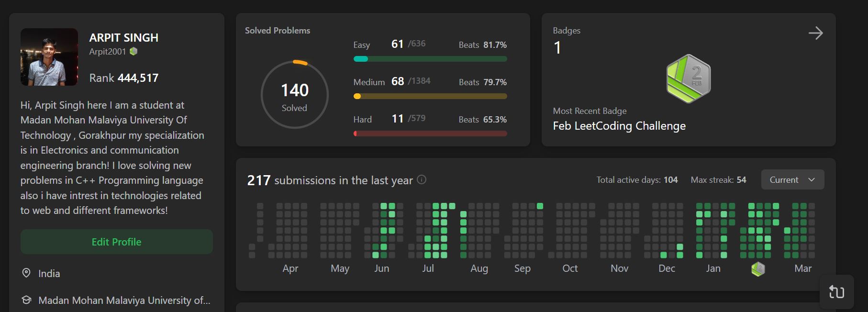868x312 pixels.
Task: Click the ARPIT SINGH profile name
Action: 123,38
